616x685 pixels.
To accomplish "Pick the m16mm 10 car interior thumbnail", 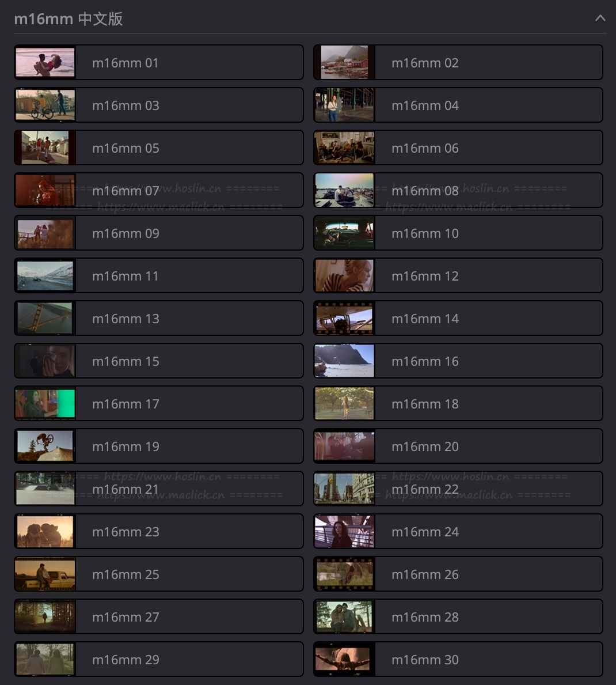I will pyautogui.click(x=344, y=233).
